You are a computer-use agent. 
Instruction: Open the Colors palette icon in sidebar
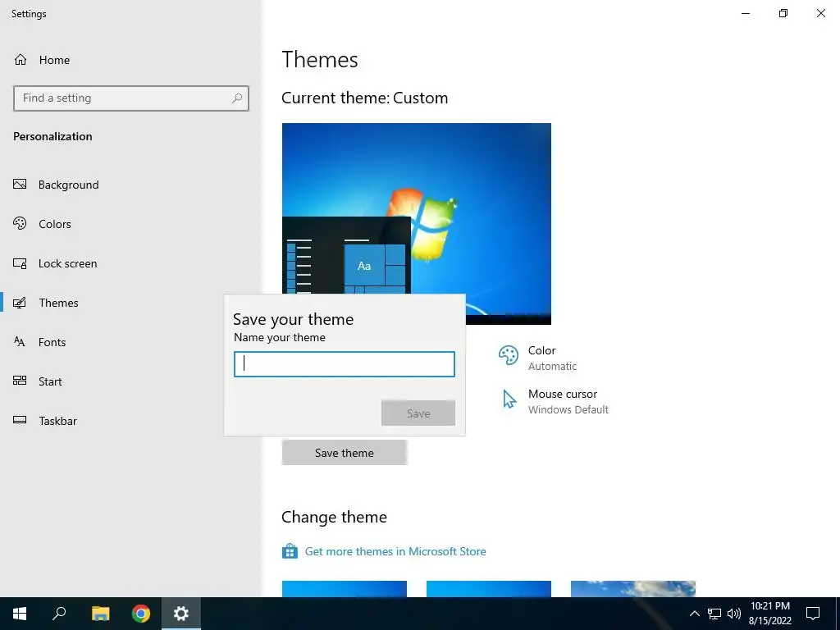click(x=20, y=223)
